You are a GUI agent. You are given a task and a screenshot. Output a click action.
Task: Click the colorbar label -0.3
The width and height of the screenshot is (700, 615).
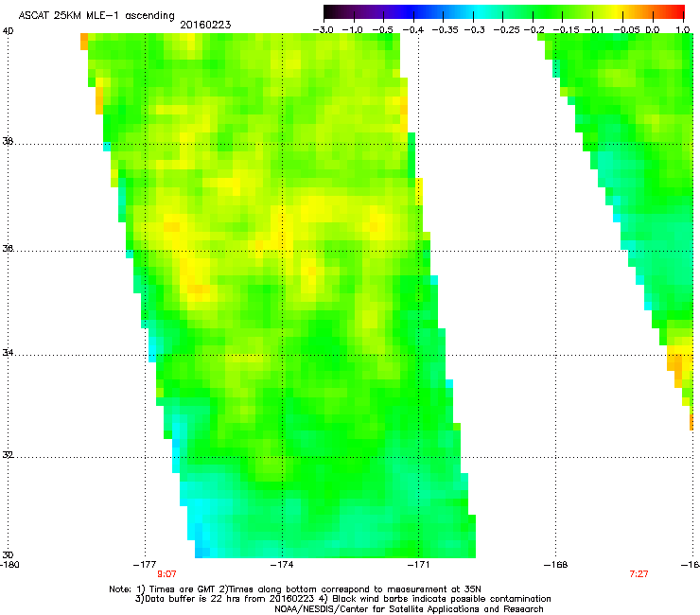point(474,30)
